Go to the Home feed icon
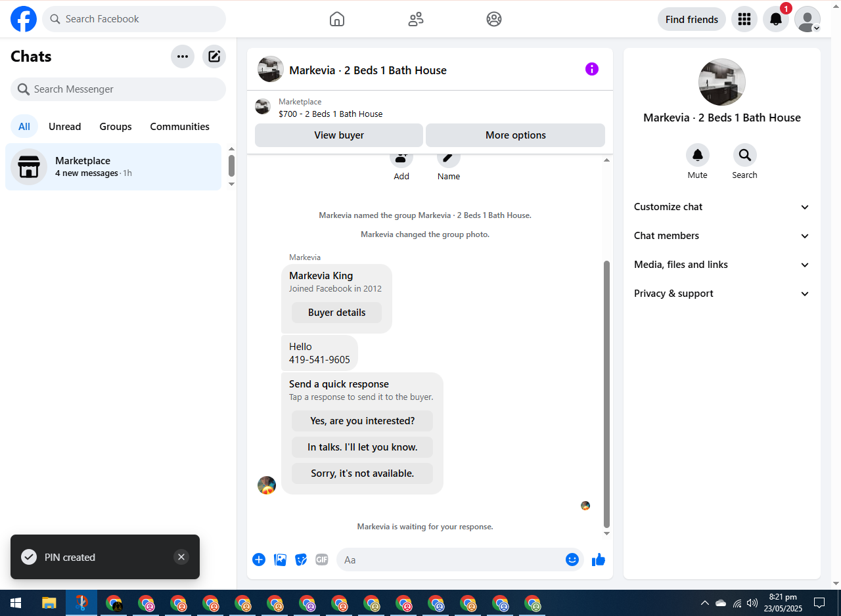The width and height of the screenshot is (841, 616). pyautogui.click(x=337, y=19)
